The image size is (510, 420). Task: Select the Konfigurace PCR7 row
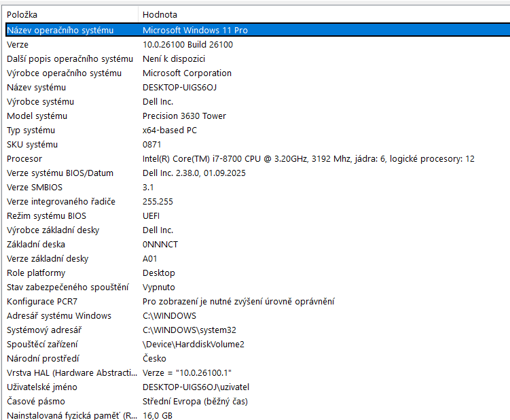[257, 302]
